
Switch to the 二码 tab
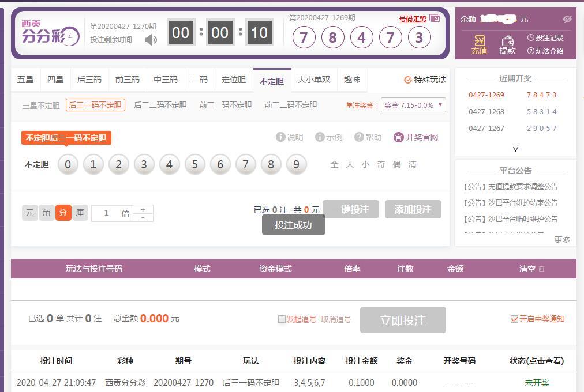tap(200, 80)
